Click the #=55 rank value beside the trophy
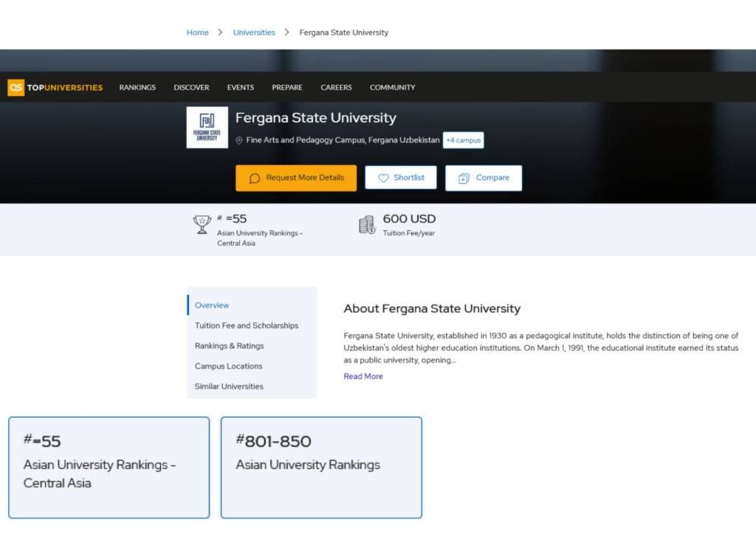The width and height of the screenshot is (756, 534). 232,219
